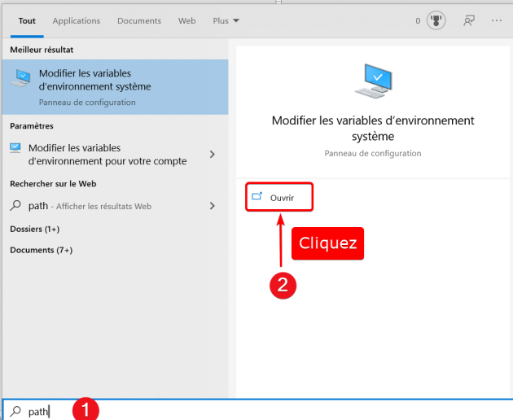The height and width of the screenshot is (420, 513).
Task: Expand the arrow next to path web results
Action: (213, 206)
